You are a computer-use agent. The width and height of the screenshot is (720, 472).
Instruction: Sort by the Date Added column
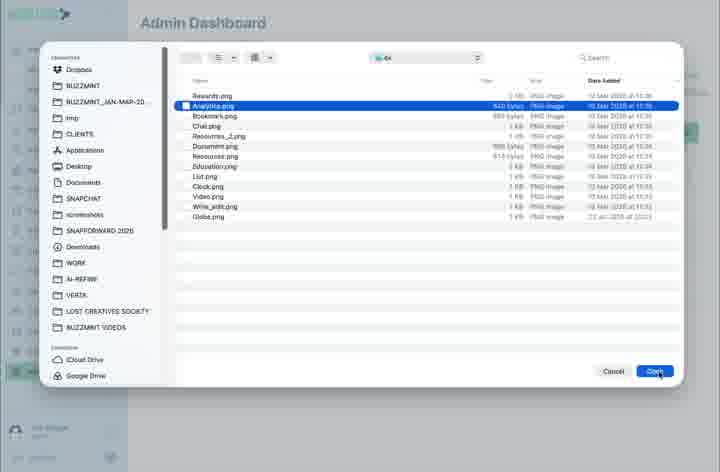point(604,81)
